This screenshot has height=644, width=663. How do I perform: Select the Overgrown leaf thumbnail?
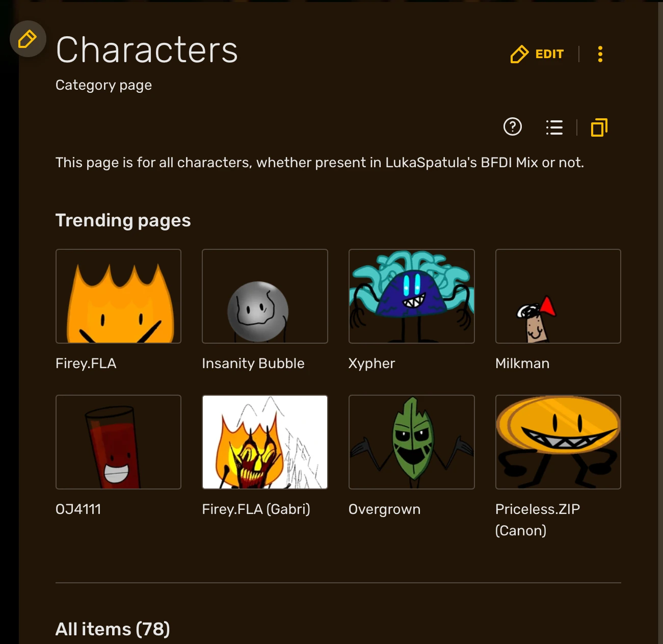coord(412,442)
